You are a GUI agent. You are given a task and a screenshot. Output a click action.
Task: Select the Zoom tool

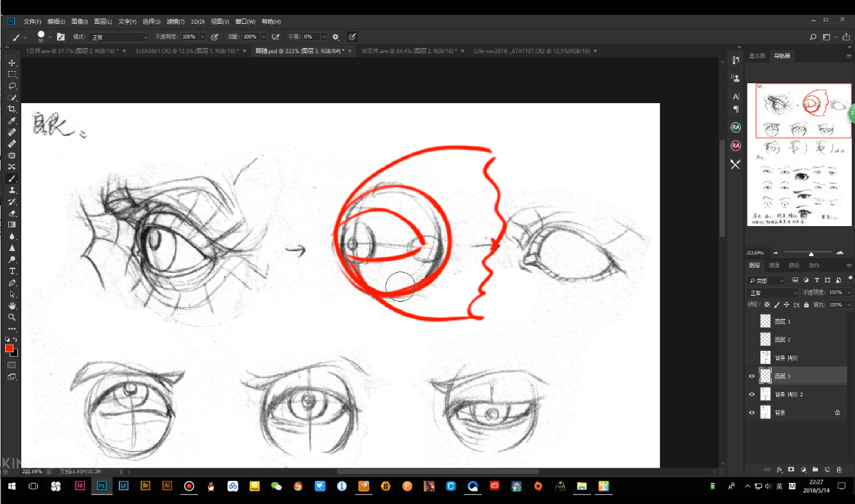click(x=12, y=317)
